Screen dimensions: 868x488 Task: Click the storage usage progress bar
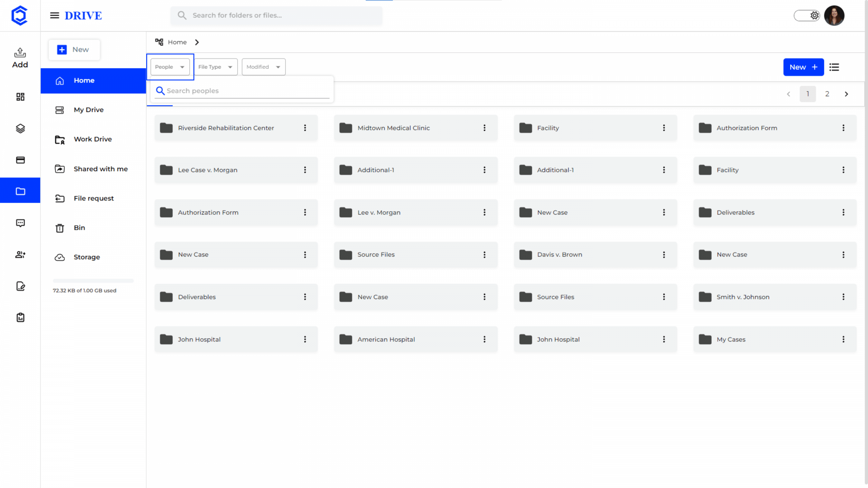tap(93, 280)
